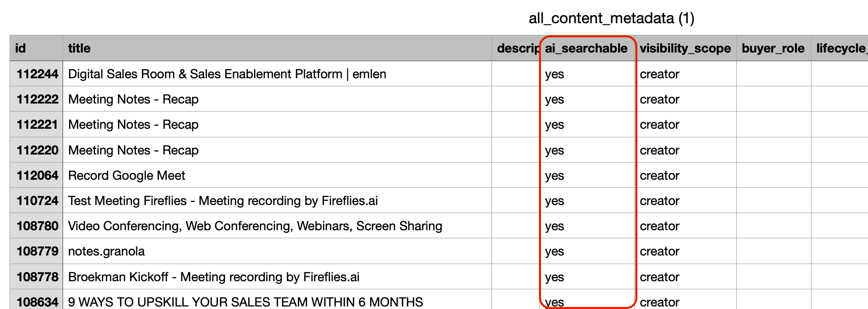Click the buyer_role column header
The image size is (868, 309).
tap(773, 48)
